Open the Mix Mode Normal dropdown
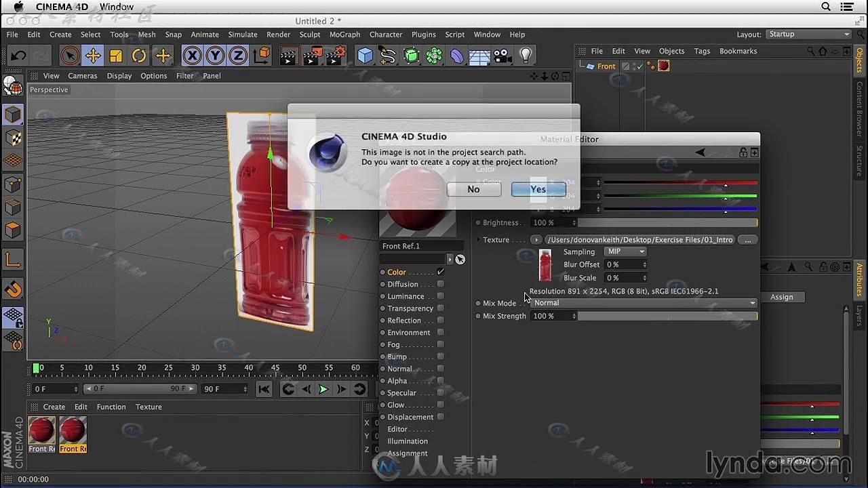 point(644,303)
